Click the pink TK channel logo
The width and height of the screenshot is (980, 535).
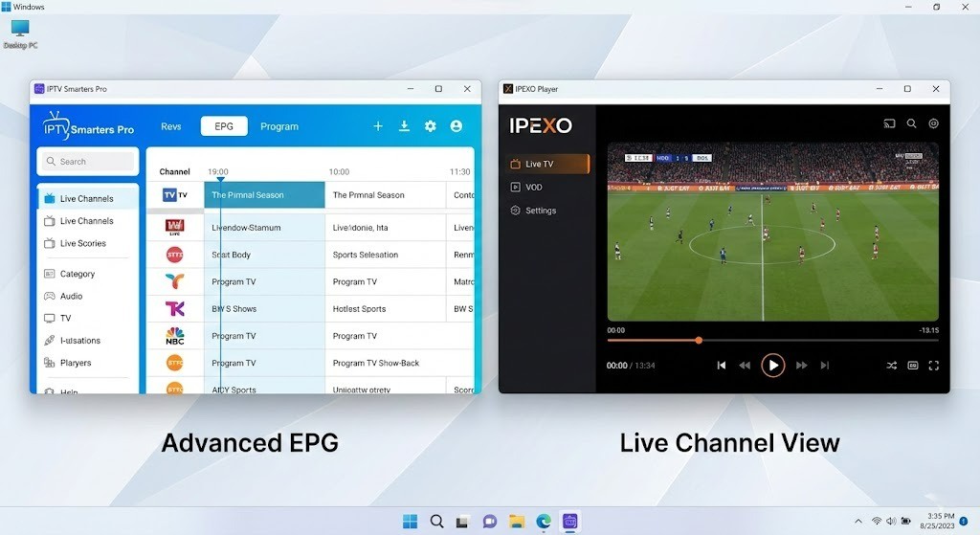pyautogui.click(x=175, y=309)
